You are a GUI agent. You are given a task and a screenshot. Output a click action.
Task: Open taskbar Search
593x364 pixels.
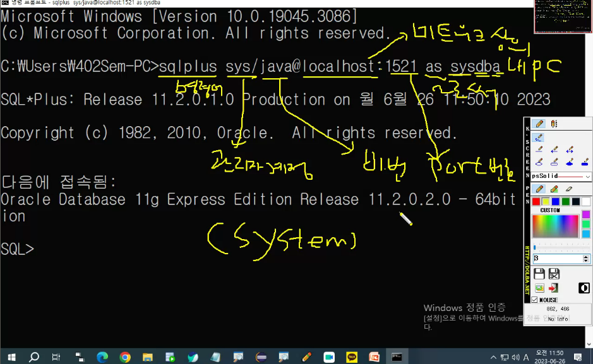34,357
